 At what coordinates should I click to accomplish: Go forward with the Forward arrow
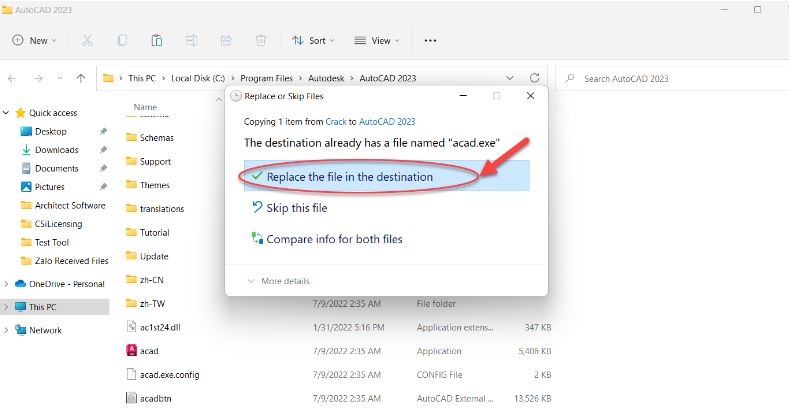tap(38, 78)
